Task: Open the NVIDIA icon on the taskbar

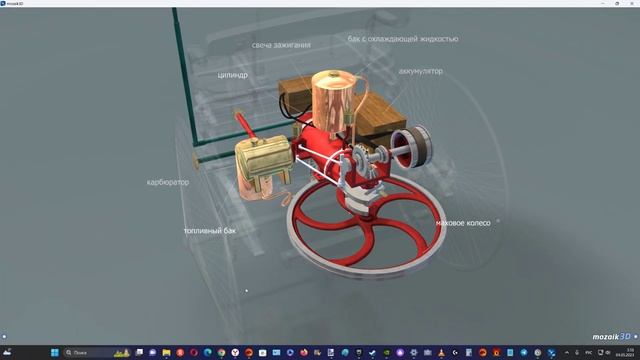Action: (386, 353)
